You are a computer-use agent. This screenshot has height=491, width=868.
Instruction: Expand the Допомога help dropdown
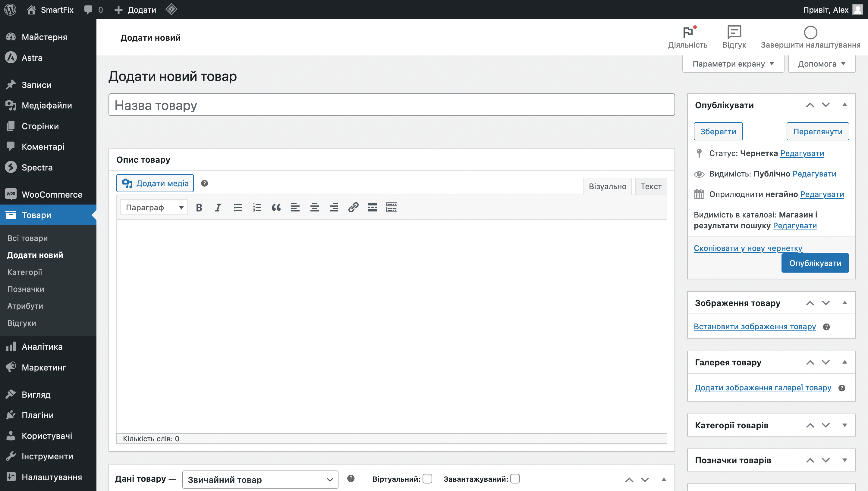point(822,64)
